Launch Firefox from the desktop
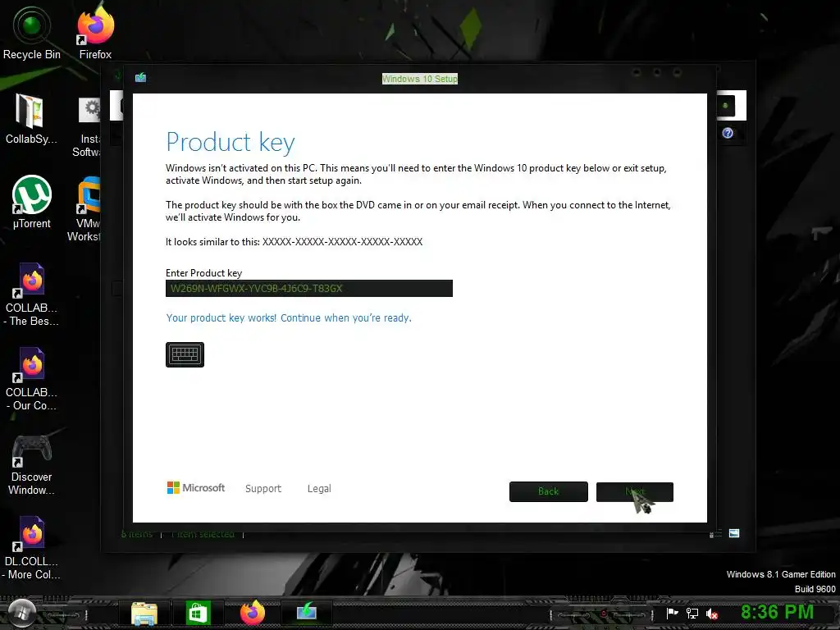 coord(95,32)
